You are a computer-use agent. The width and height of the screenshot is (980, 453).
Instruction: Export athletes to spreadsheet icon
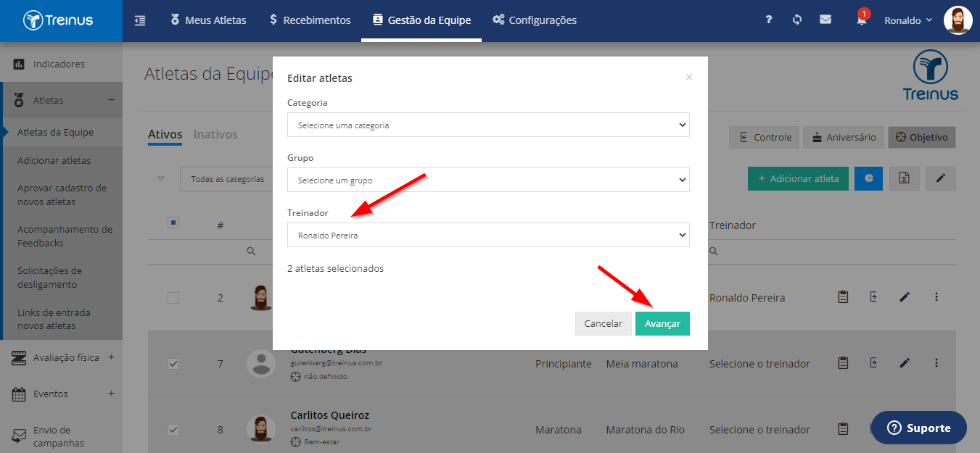pos(905,178)
